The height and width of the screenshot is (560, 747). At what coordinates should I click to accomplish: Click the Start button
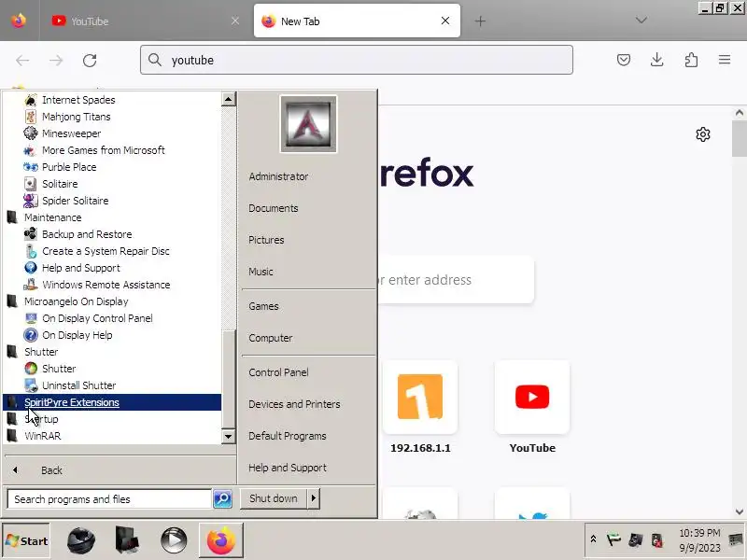point(26,540)
